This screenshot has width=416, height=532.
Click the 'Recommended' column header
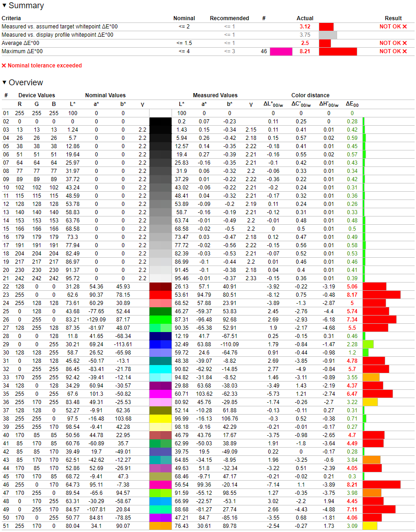point(229,18)
